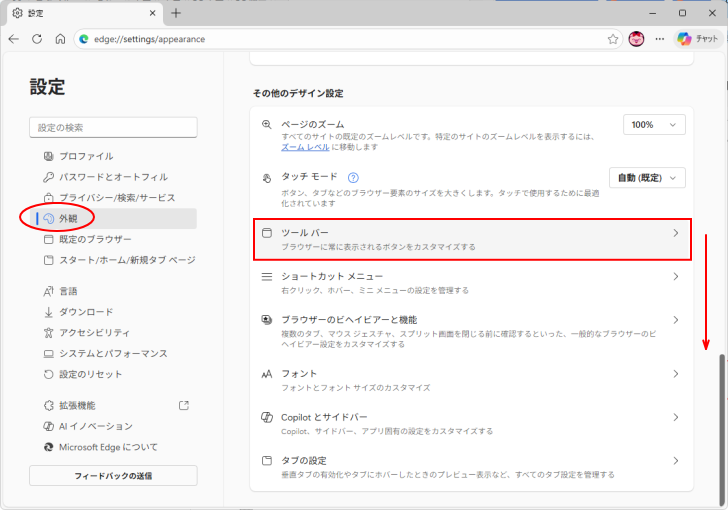Click the 拡張機能 external link icon
Viewport: 728px width, 510px height.
(x=184, y=405)
